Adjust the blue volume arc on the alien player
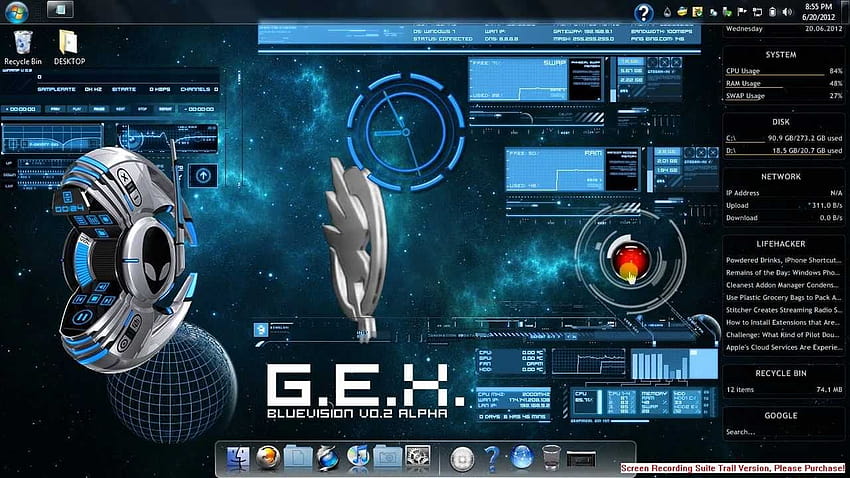This screenshot has height=478, width=850. pyautogui.click(x=83, y=262)
